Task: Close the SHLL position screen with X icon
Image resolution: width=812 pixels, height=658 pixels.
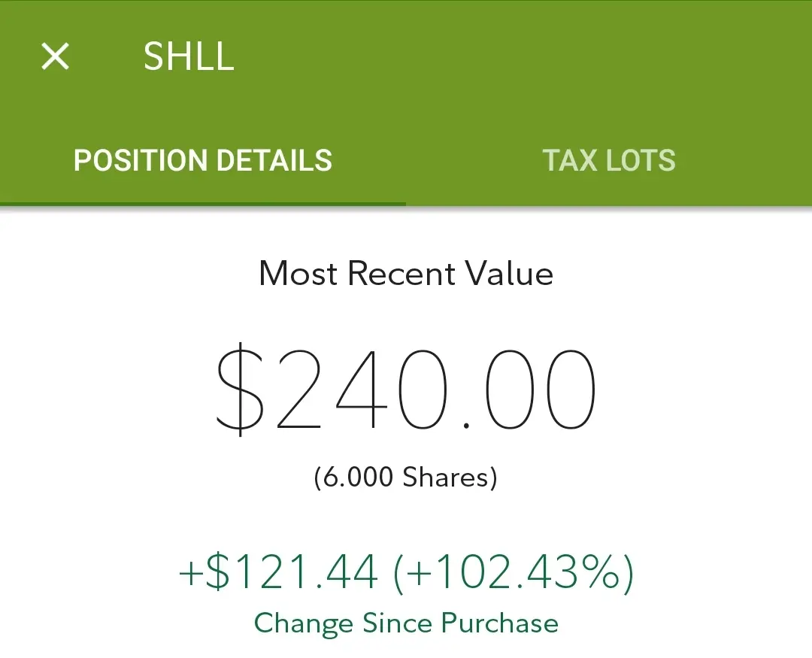Action: 55,56
